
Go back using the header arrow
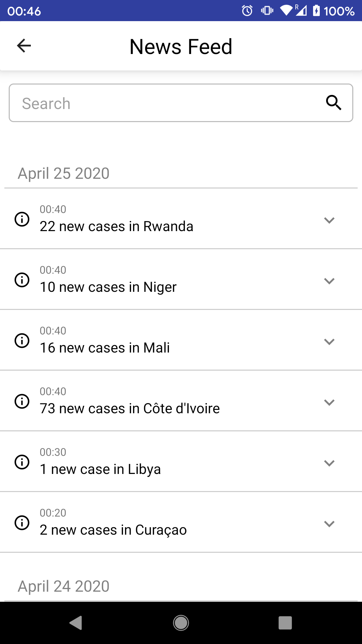tap(24, 46)
